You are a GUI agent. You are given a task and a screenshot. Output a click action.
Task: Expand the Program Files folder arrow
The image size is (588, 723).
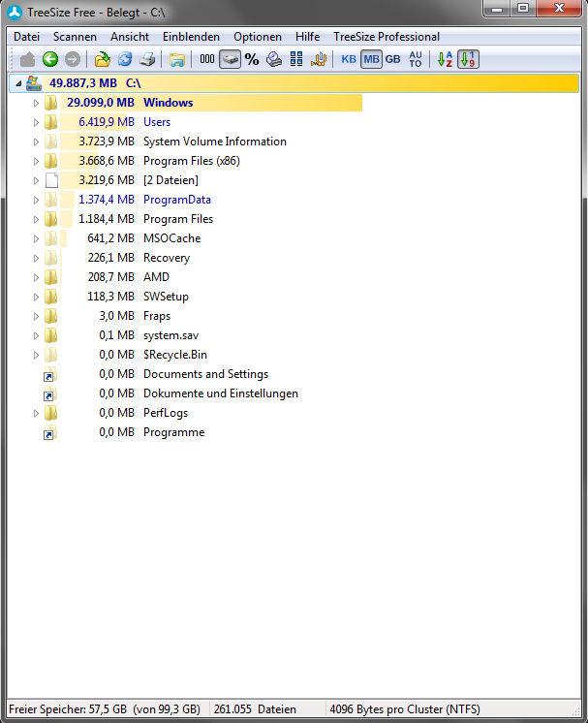[x=36, y=219]
